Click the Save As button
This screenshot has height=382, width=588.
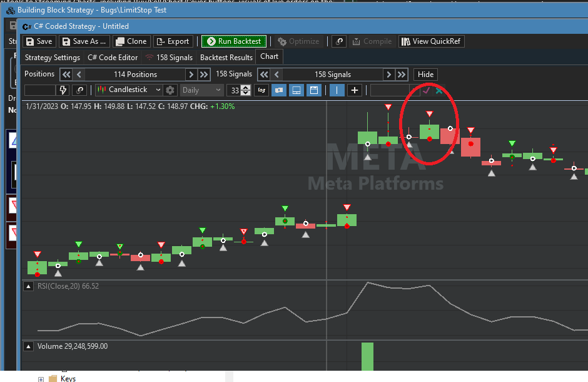click(84, 41)
